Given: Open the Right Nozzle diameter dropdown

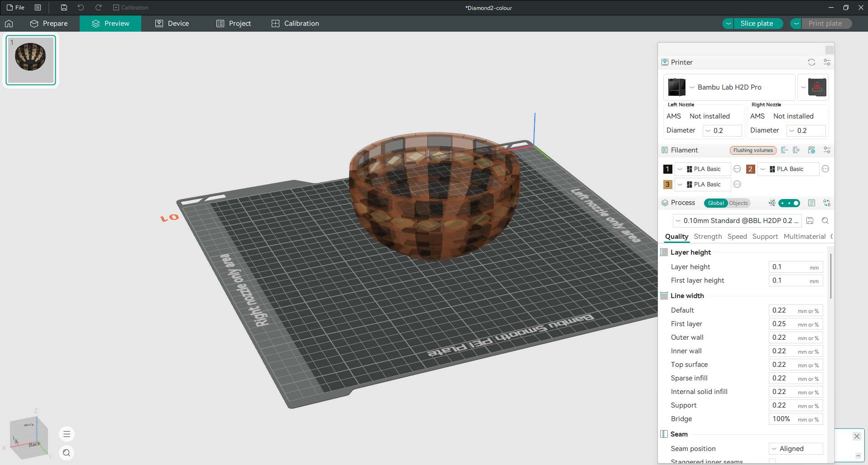Looking at the screenshot, I should pos(806,131).
